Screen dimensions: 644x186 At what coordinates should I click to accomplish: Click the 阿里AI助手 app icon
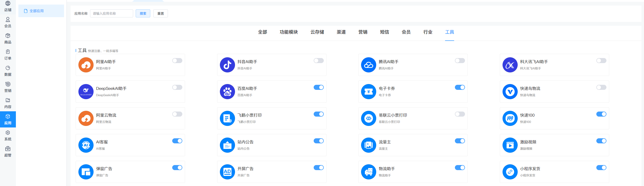pos(86,65)
